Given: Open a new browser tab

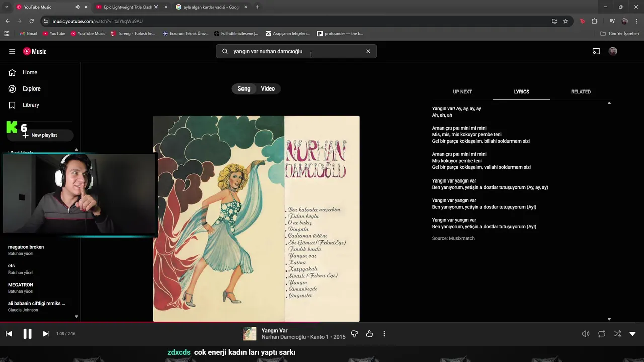Looking at the screenshot, I should tap(258, 7).
